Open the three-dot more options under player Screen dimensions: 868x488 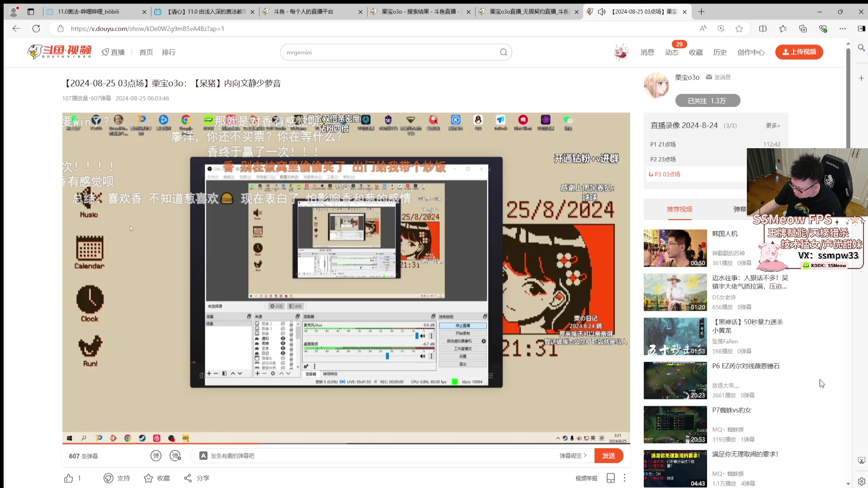(624, 478)
